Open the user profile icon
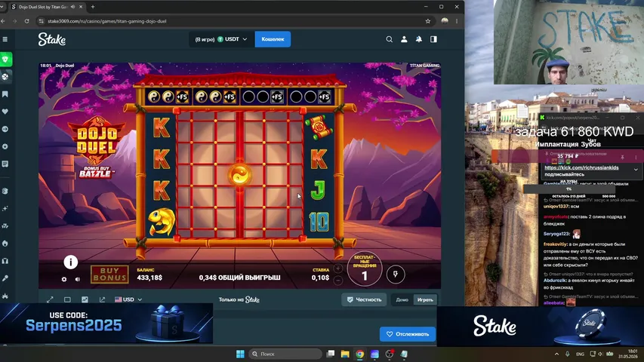Image resolution: width=644 pixels, height=362 pixels. coord(404,39)
